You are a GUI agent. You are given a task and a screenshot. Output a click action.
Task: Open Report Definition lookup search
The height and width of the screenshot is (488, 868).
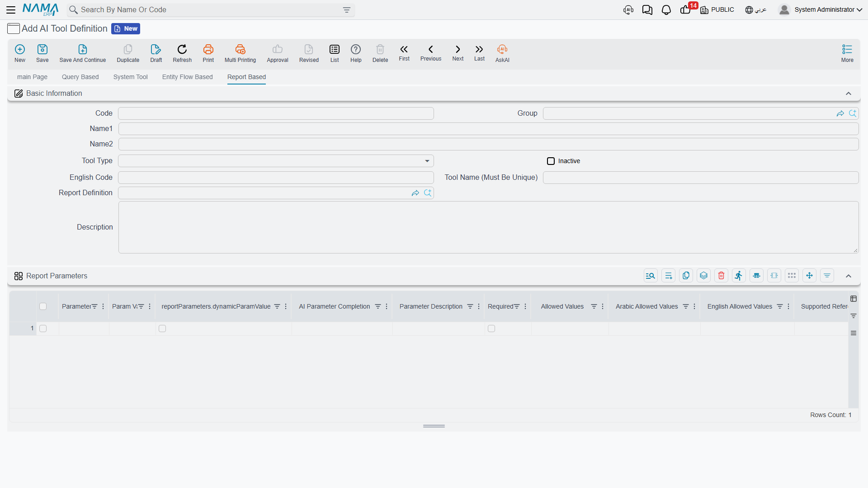[428, 193]
